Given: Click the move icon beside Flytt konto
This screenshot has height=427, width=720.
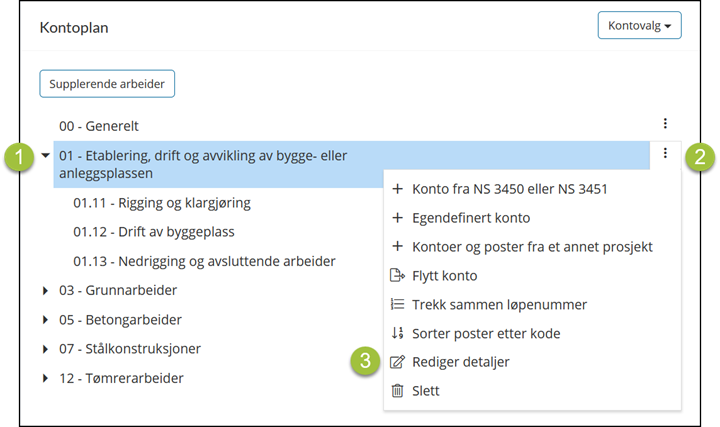Looking at the screenshot, I should 397,275.
